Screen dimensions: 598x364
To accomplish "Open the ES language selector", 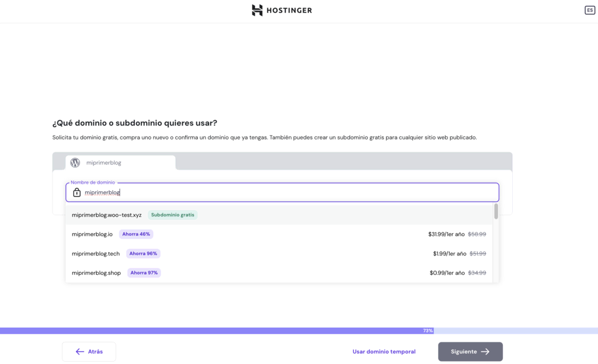I will coord(590,10).
